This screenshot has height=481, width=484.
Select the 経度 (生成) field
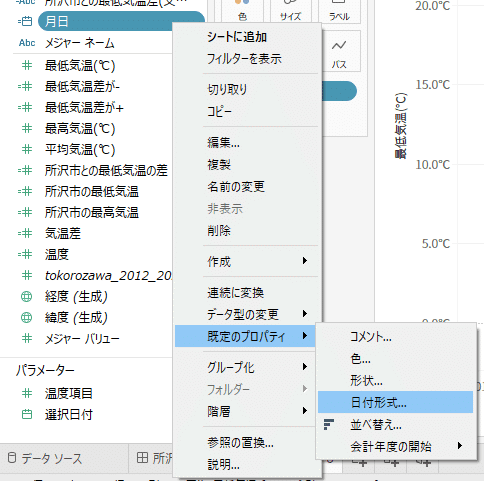point(76,296)
